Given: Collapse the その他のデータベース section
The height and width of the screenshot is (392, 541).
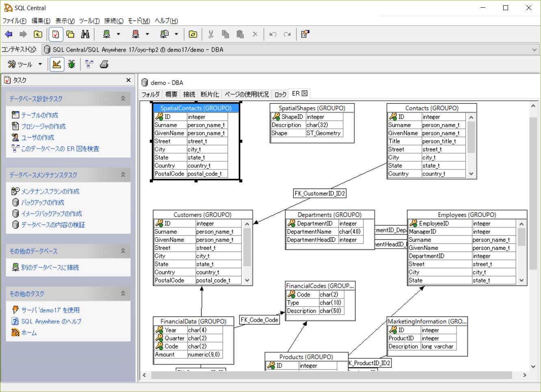Looking at the screenshot, I should pyautogui.click(x=123, y=251).
